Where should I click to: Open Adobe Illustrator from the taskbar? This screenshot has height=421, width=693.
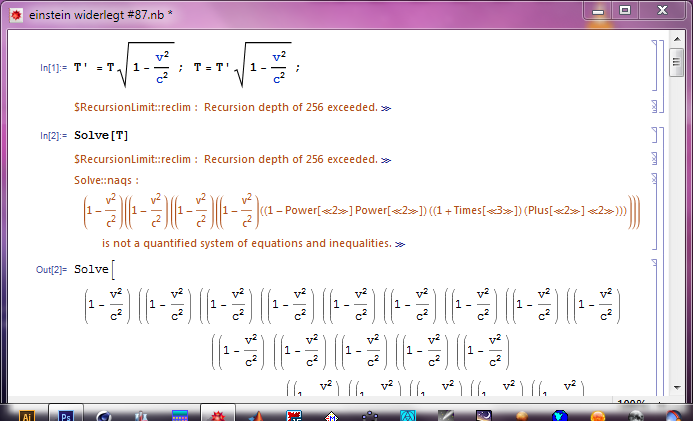click(x=26, y=415)
